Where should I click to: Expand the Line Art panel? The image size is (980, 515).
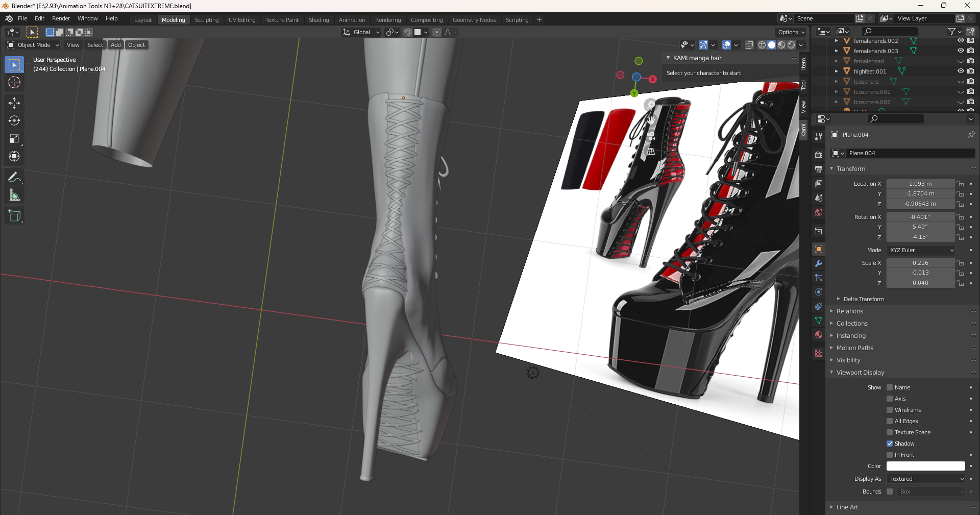coord(847,507)
